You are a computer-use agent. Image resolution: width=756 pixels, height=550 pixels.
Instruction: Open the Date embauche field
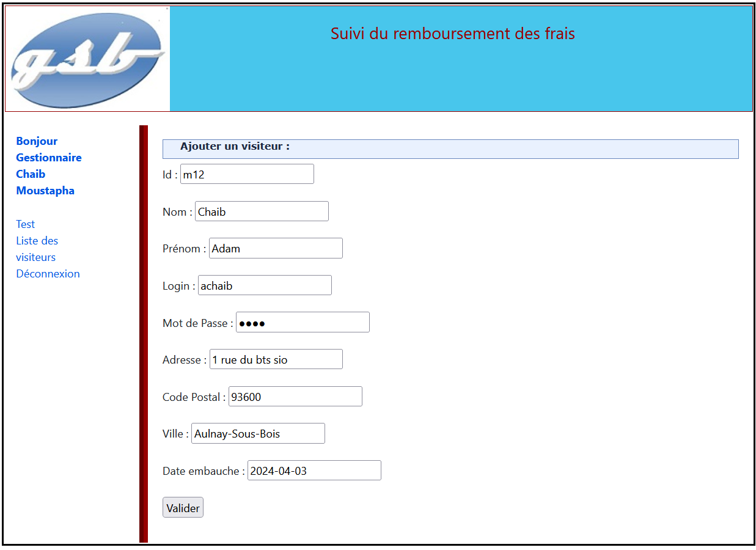click(314, 471)
